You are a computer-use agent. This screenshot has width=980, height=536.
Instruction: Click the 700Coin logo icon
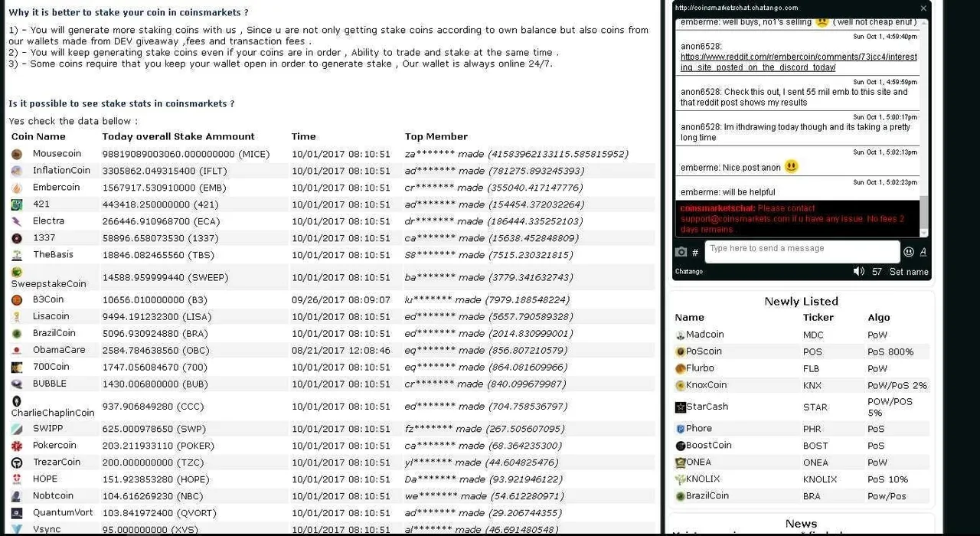(x=17, y=368)
